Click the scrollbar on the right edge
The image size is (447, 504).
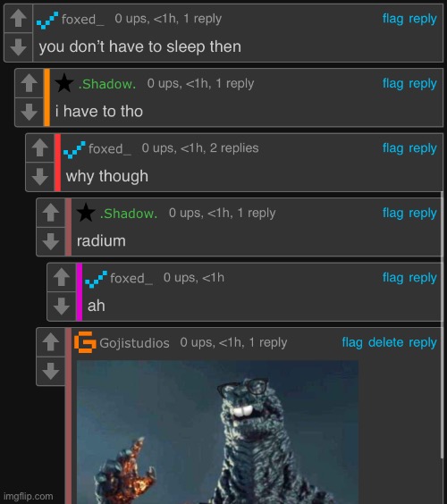[442, 324]
